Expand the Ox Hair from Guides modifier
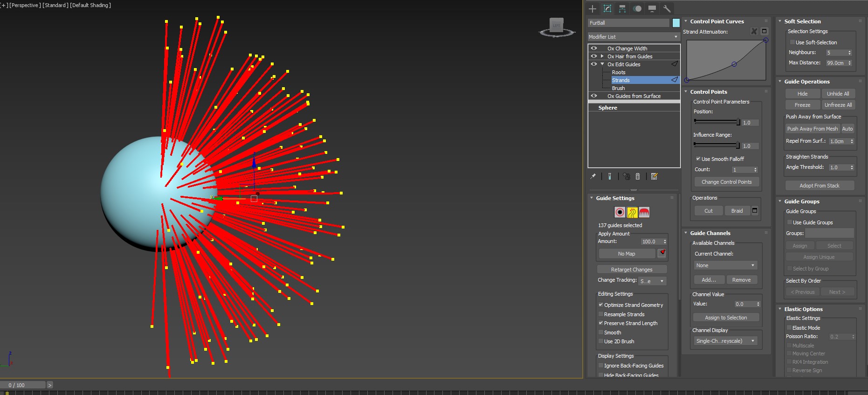The height and width of the screenshot is (395, 868). pos(602,56)
